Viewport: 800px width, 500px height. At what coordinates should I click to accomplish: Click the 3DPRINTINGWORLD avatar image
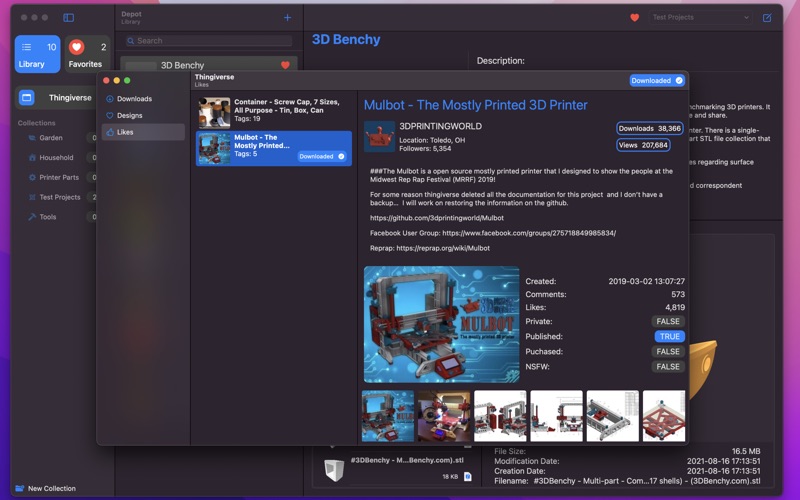(x=379, y=136)
